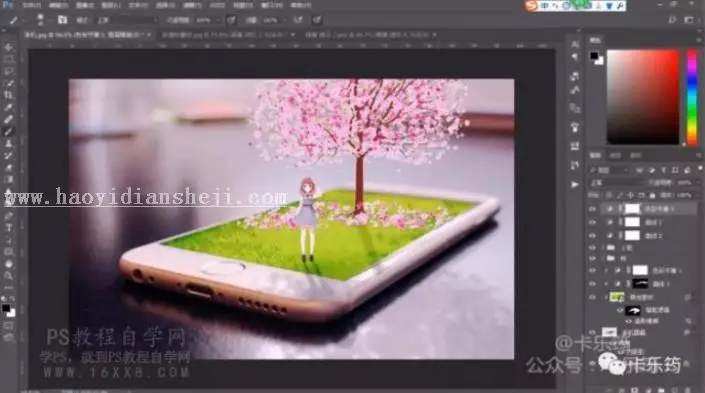Select the Brush tool in toolbox

(9, 132)
